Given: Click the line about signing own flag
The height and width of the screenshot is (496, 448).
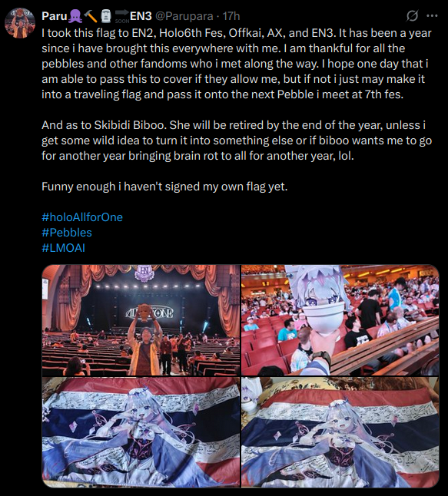Looking at the screenshot, I should (x=164, y=187).
